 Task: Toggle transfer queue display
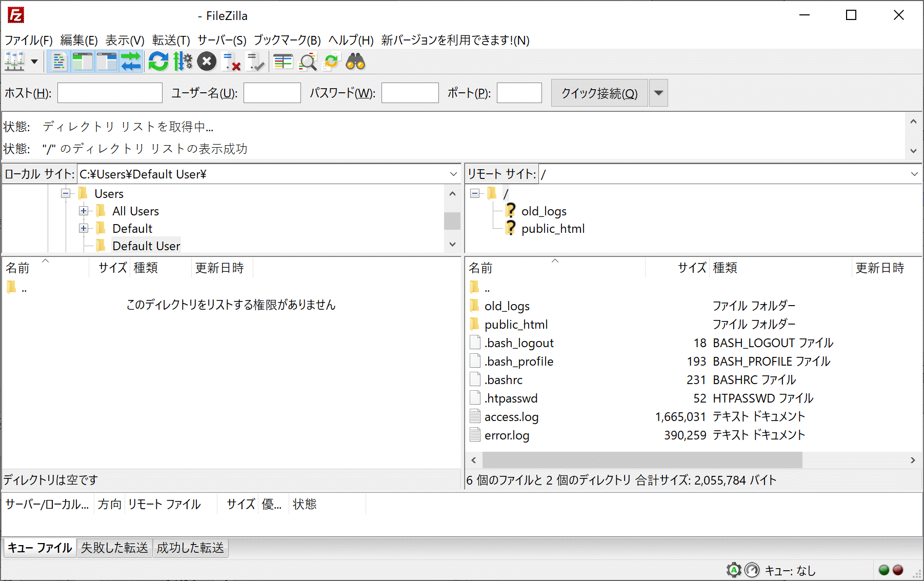[x=131, y=62]
